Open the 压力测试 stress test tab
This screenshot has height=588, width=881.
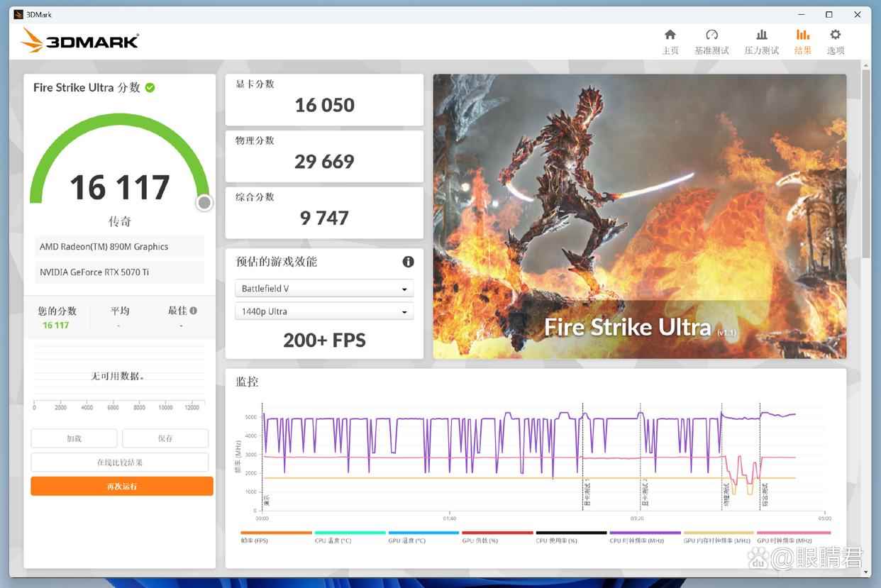click(761, 42)
